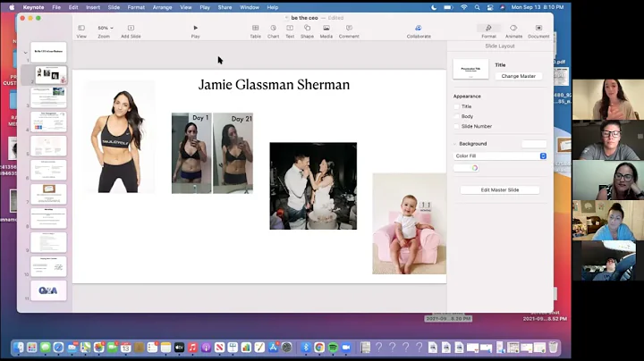The width and height of the screenshot is (644, 361).
Task: Select slide 7 thumbnail in navigator
Action: (x=48, y=194)
